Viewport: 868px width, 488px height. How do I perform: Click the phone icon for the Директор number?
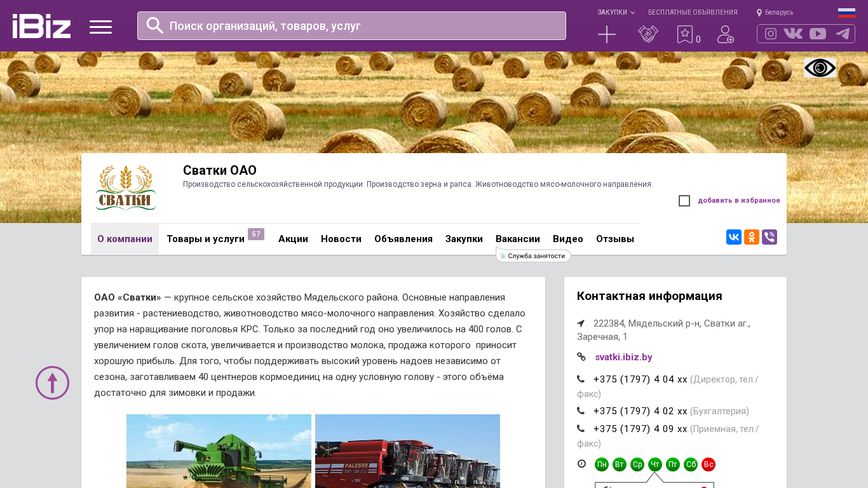coord(581,379)
